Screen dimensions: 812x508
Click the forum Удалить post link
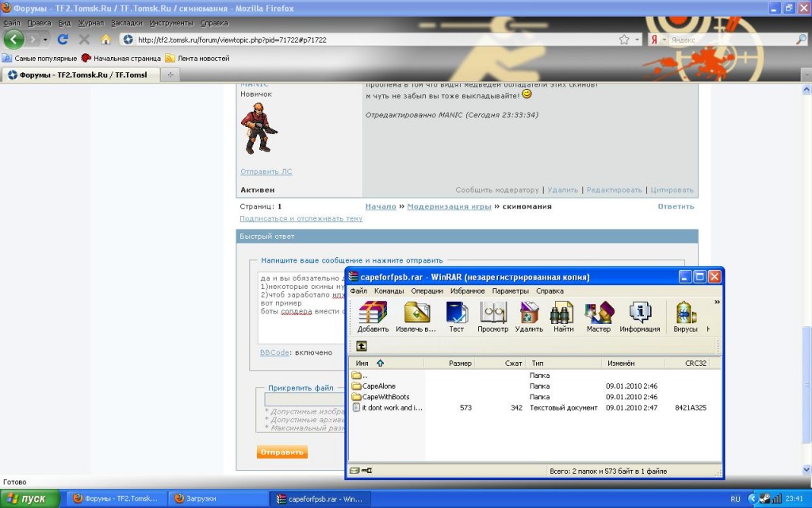tap(562, 190)
